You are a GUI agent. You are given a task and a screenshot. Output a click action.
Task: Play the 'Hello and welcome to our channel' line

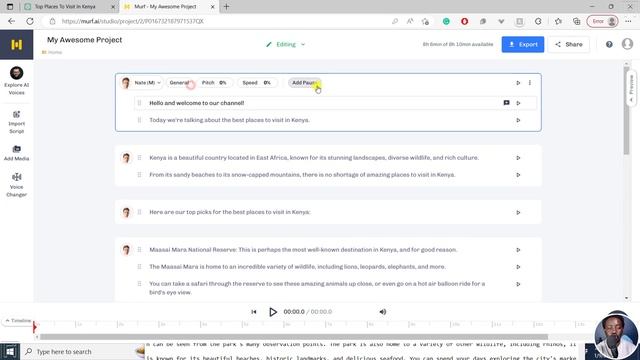[x=518, y=103]
